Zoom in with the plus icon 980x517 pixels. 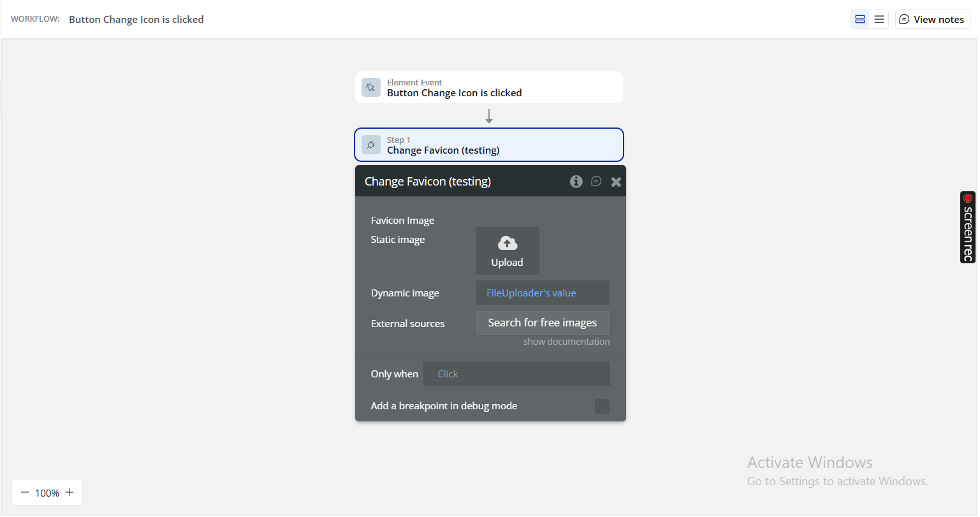[x=69, y=492]
